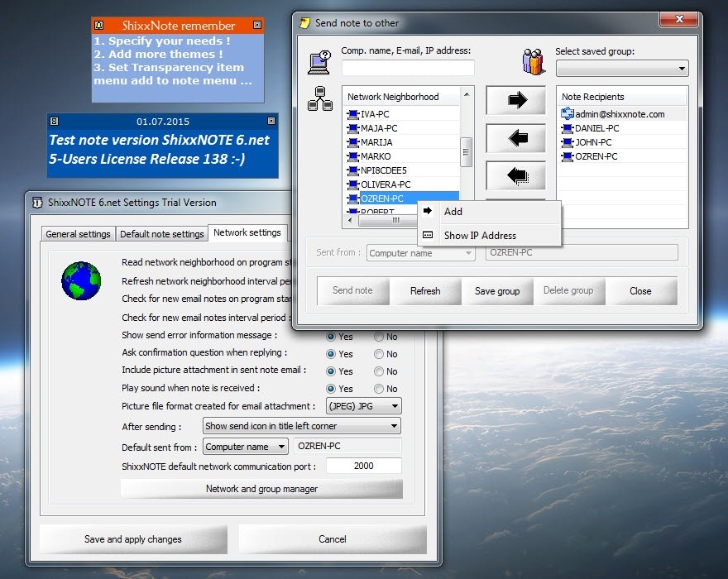
Task: Click the left arrow to remove a recipient
Action: (x=516, y=138)
